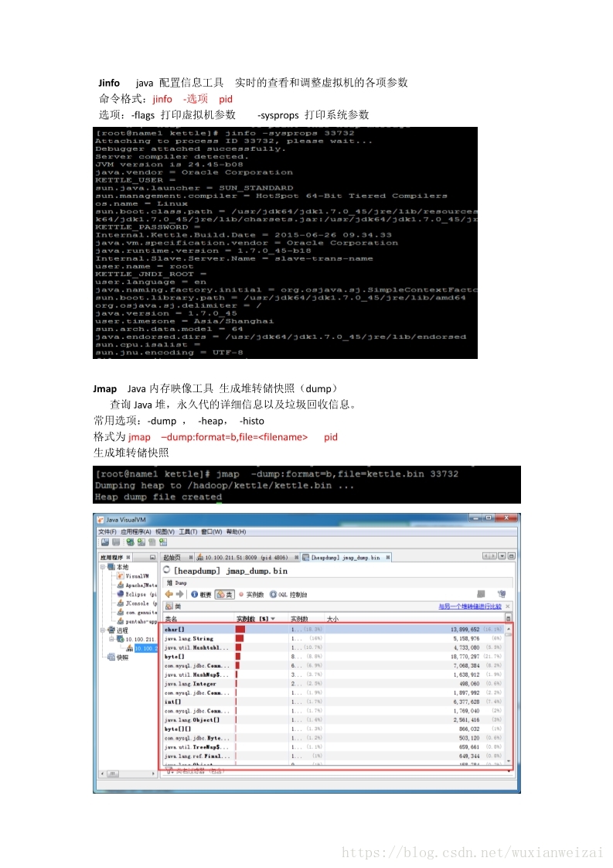Select ApacheJMeter in the applications tree

click(137, 585)
